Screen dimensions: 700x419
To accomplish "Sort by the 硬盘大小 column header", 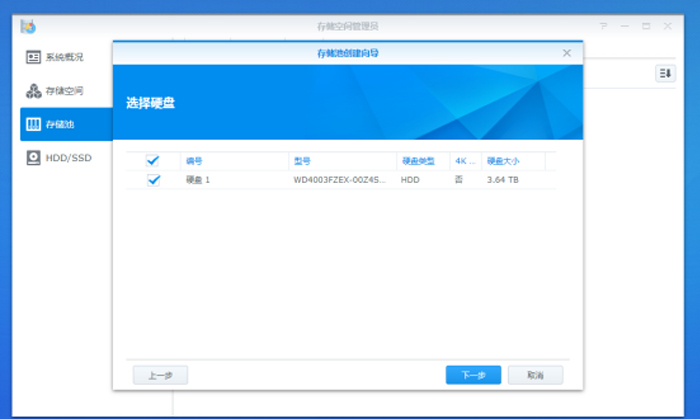I will (513, 161).
